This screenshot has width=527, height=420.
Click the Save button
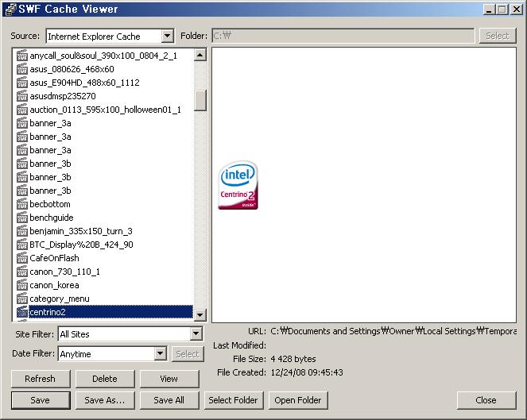41,400
